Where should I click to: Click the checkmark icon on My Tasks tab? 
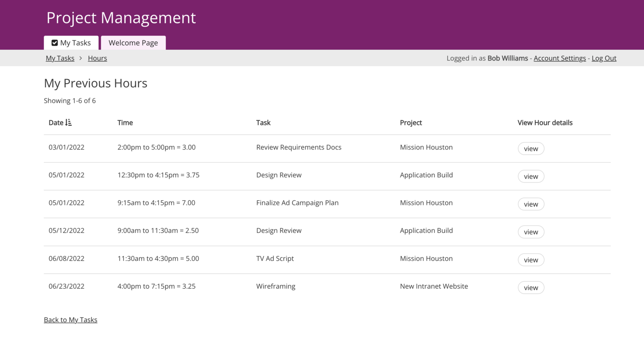click(55, 43)
